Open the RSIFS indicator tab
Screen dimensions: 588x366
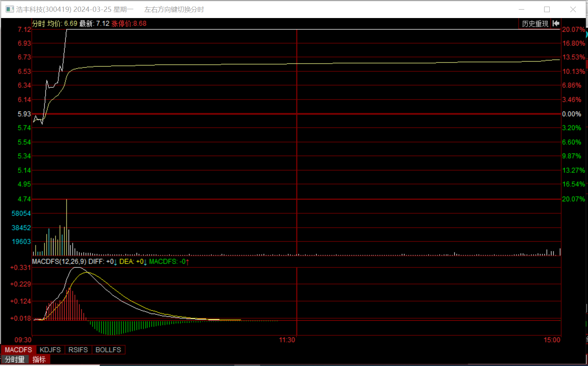(78, 350)
